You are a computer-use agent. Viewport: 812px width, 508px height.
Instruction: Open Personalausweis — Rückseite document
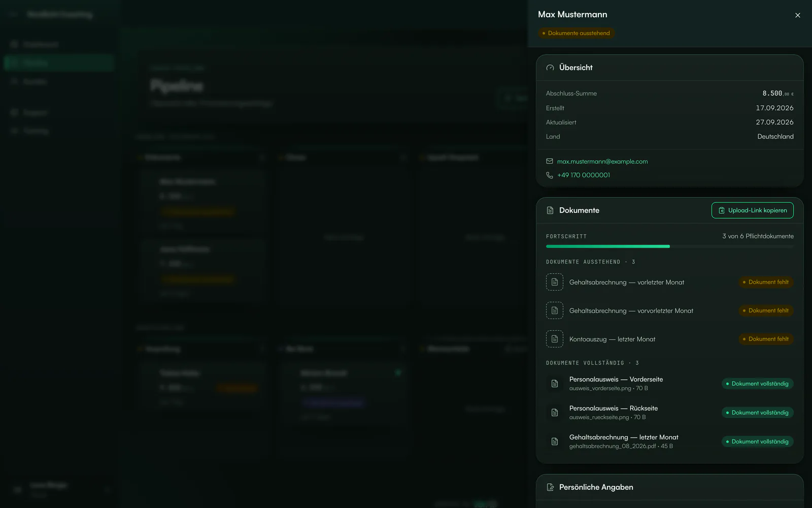click(670, 412)
